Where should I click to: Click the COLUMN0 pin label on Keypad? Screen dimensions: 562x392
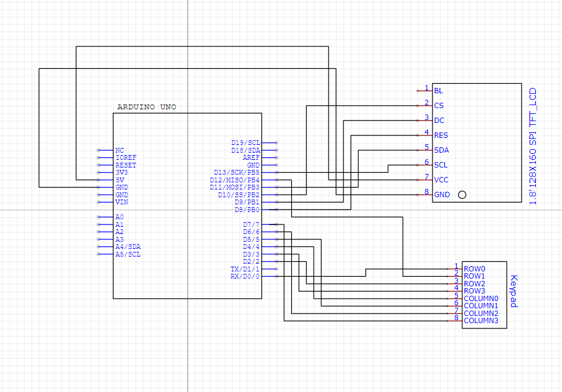[x=481, y=299]
